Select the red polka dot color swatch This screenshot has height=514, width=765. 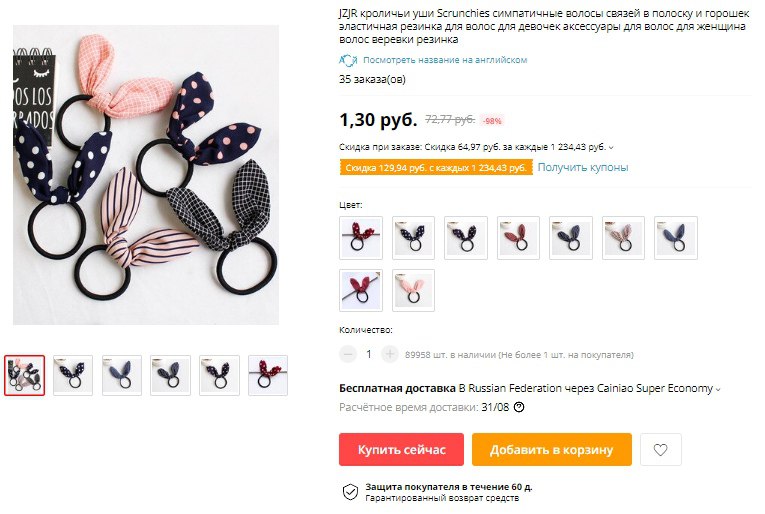361,237
